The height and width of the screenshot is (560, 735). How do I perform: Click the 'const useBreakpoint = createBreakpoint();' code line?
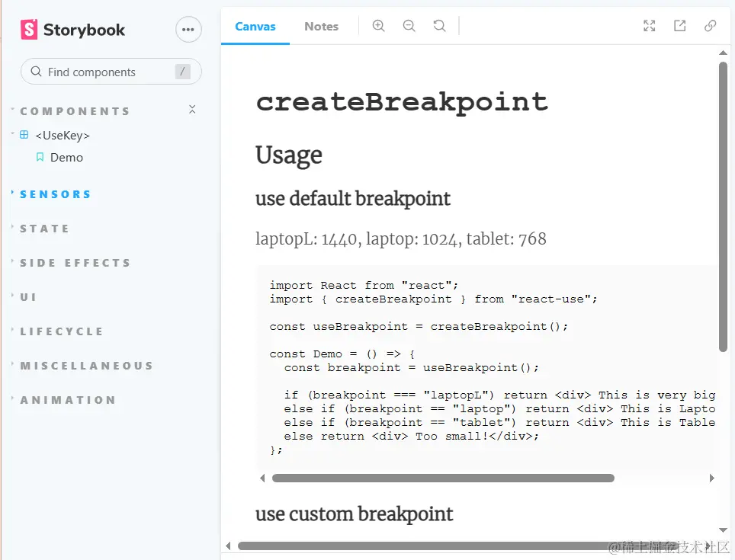[419, 326]
